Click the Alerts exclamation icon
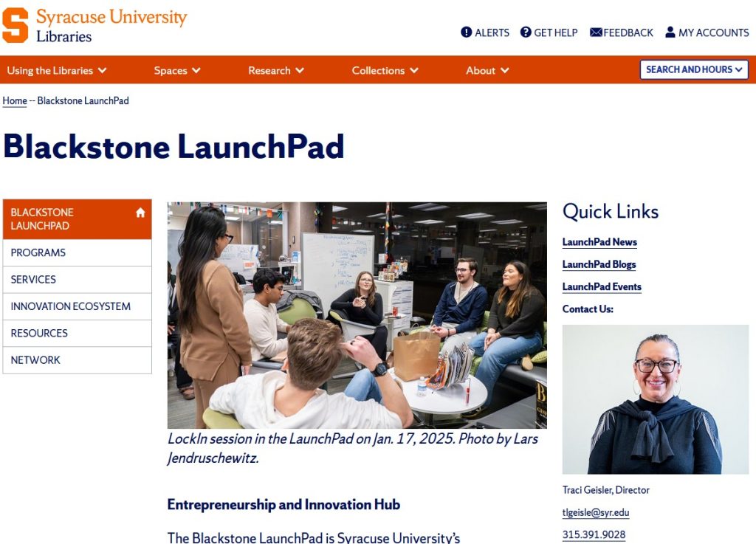This screenshot has width=756, height=544. (x=467, y=32)
